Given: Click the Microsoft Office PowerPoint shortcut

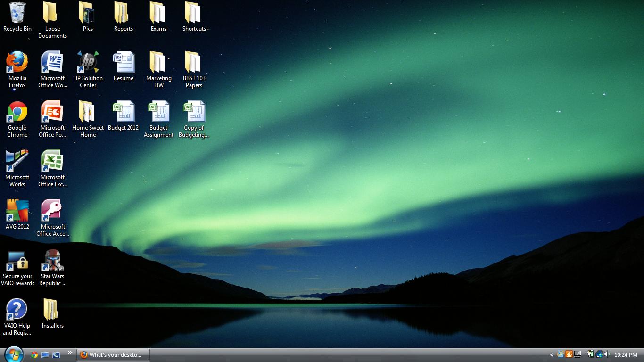Looking at the screenshot, I should (52, 119).
